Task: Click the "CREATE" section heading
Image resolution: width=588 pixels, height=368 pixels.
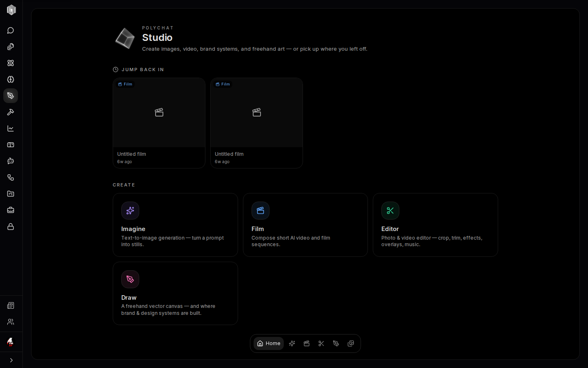Action: click(124, 185)
